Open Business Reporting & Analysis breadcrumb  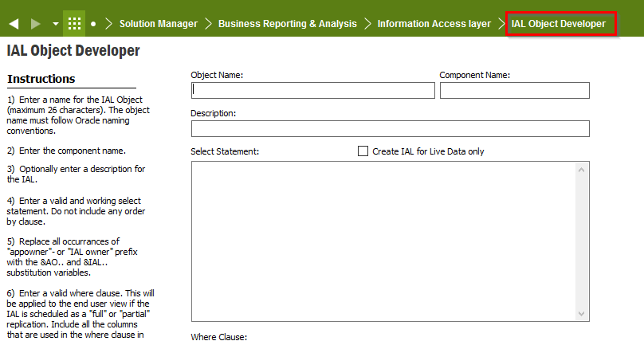(288, 24)
